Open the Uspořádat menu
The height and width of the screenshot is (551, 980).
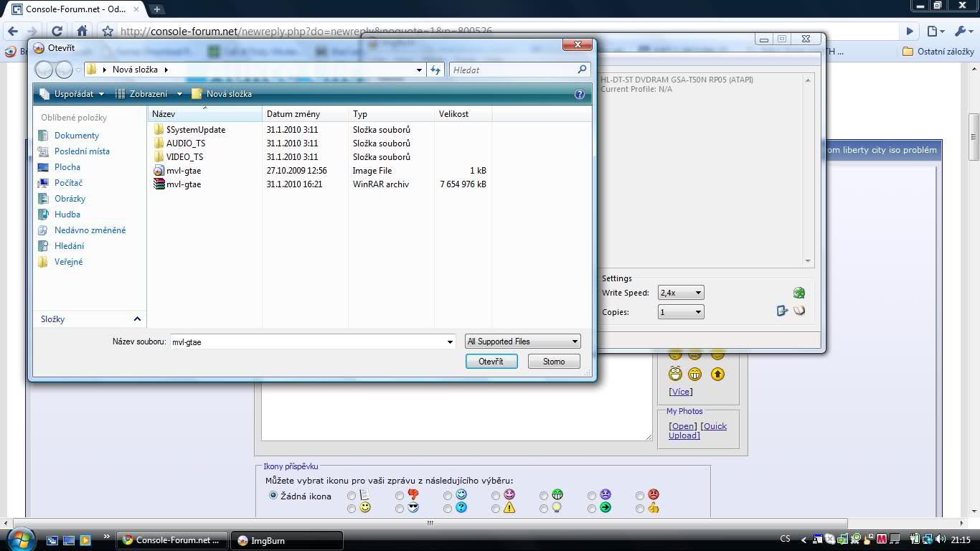tap(72, 94)
